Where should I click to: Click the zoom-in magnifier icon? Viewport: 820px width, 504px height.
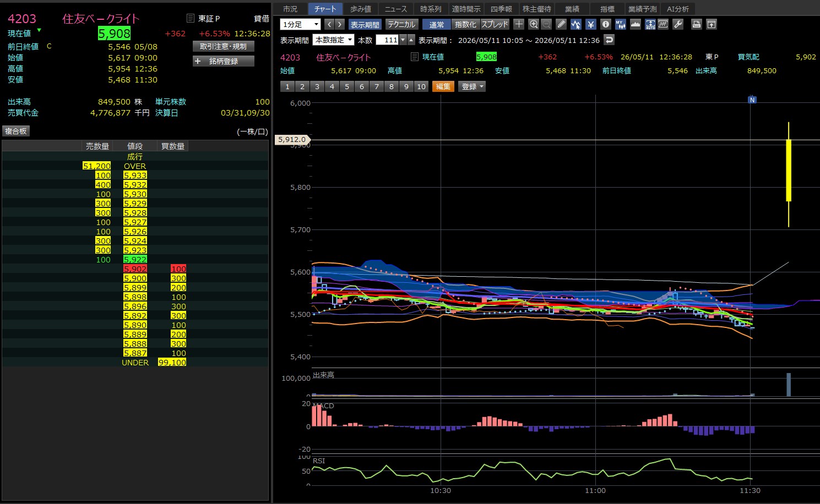[533, 24]
